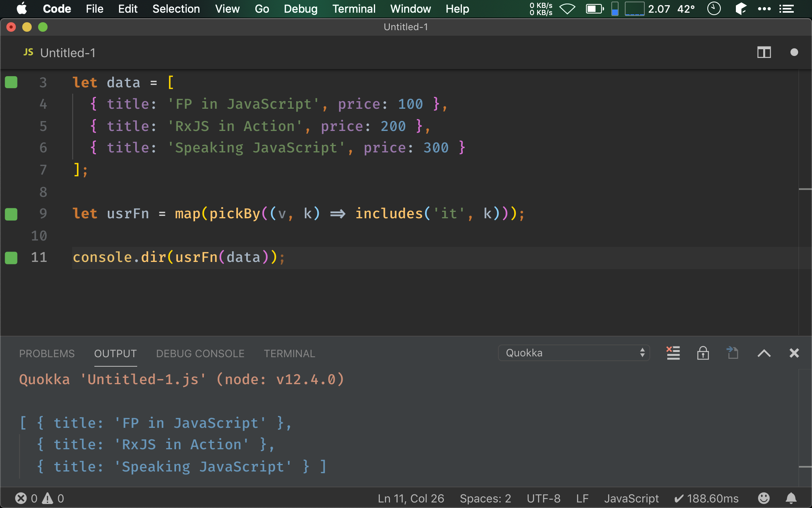Click the three-dots menu bar icon
812x508 pixels.
click(764, 9)
